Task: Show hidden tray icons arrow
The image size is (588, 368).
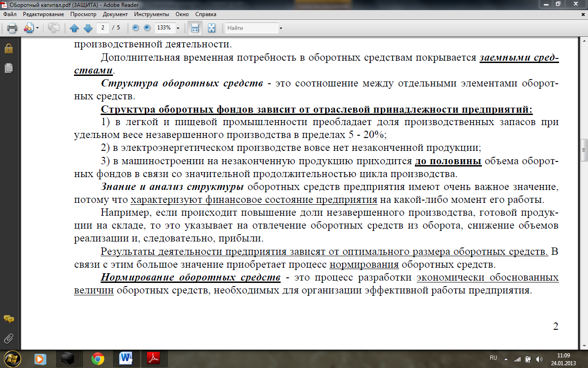Action: [506, 358]
